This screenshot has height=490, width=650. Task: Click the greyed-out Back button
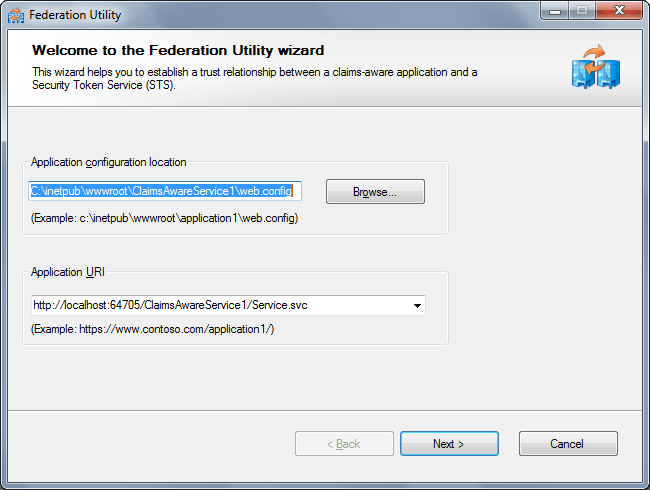point(344,444)
